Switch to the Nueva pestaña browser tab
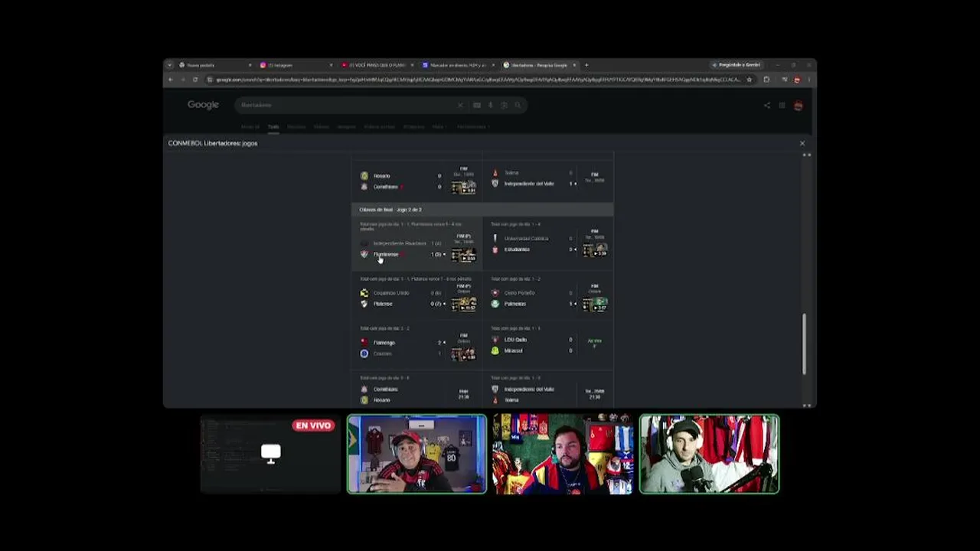Screen dimensions: 980x551 [216, 65]
